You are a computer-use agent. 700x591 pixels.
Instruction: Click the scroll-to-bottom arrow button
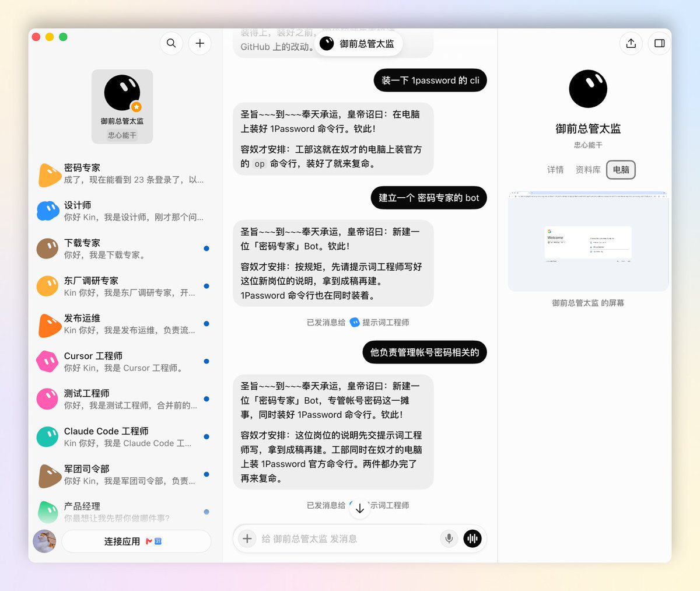(359, 508)
